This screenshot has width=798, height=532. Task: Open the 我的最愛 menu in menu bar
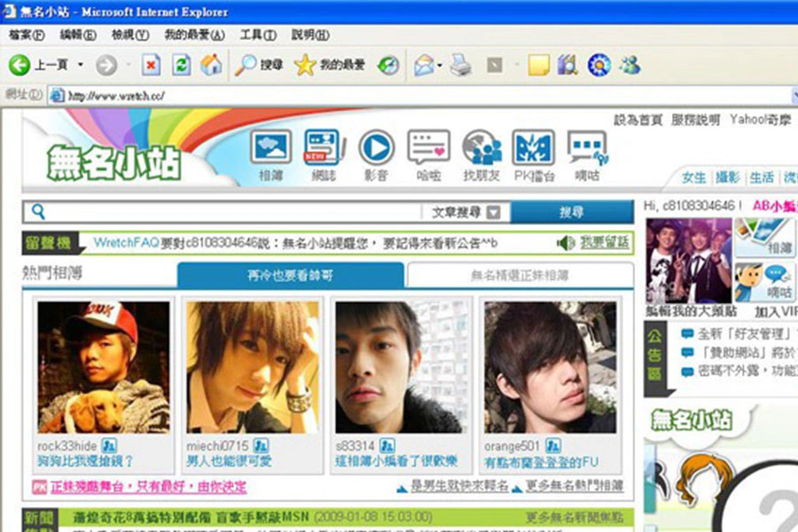tap(194, 35)
